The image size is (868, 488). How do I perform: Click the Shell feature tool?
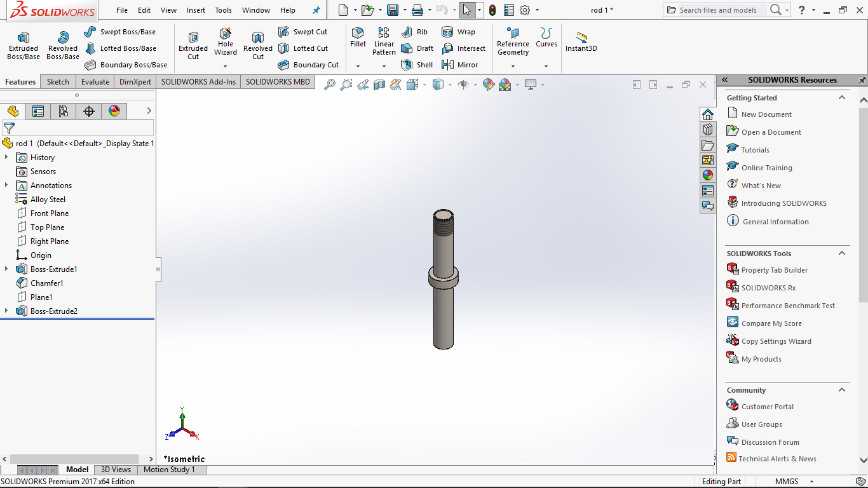point(417,65)
